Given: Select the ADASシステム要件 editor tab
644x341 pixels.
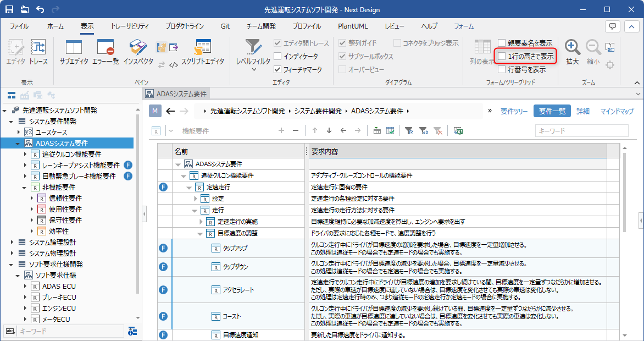Looking at the screenshot, I should (176, 94).
